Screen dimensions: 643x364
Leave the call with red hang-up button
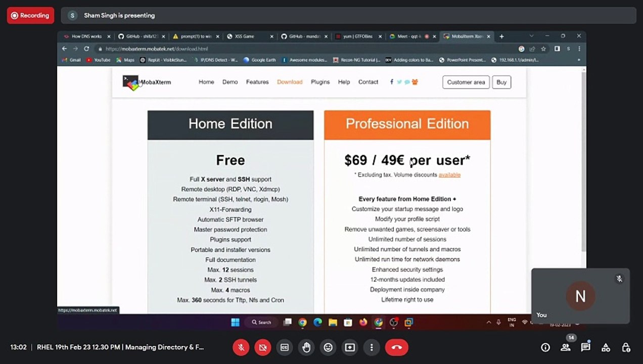(397, 347)
